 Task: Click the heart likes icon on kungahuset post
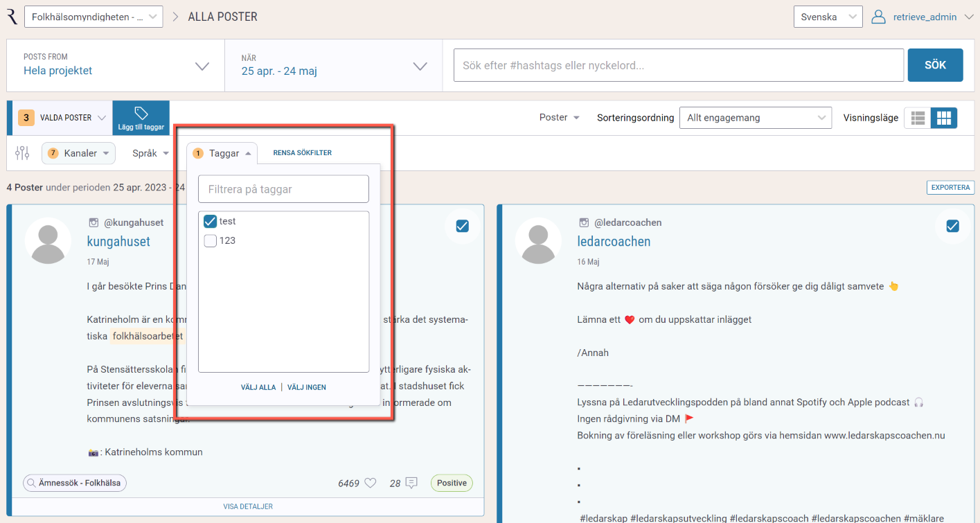(x=371, y=483)
